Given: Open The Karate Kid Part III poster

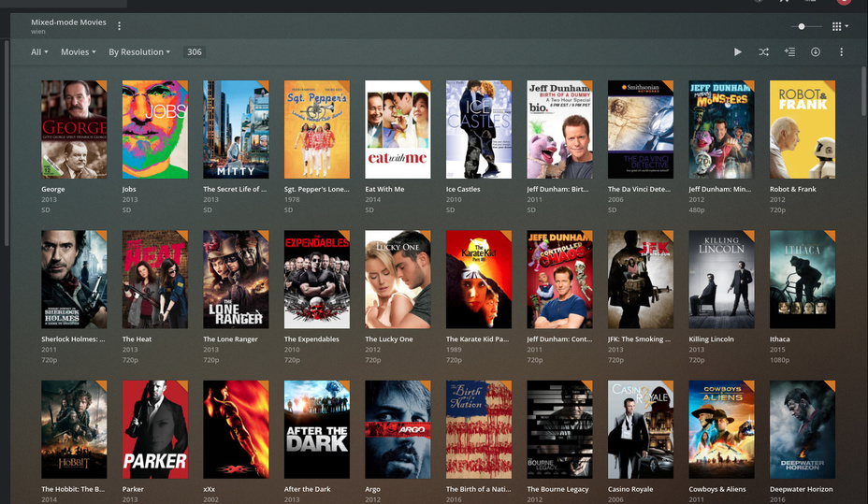Looking at the screenshot, I should [x=479, y=280].
